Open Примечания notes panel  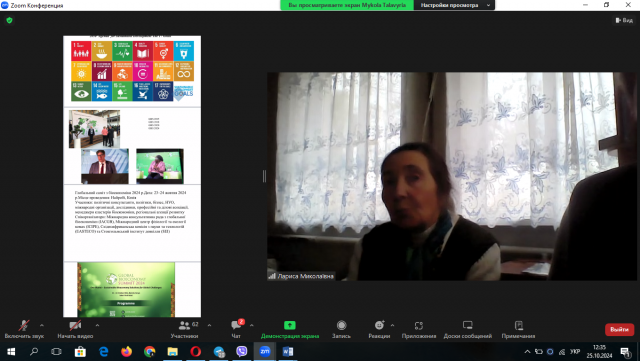(x=518, y=330)
